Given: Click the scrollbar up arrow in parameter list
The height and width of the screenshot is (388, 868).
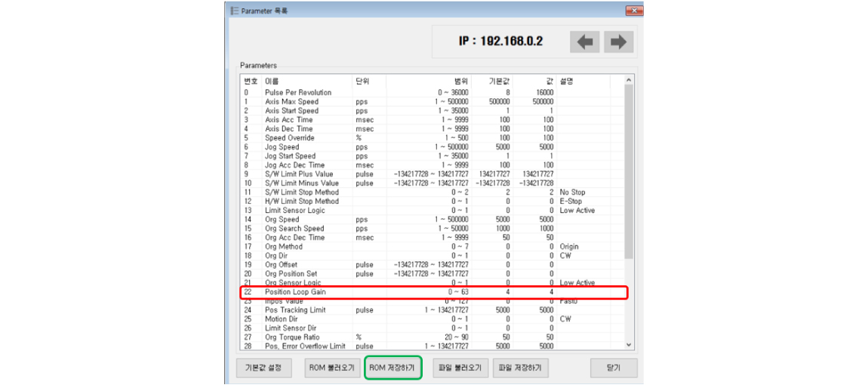Looking at the screenshot, I should point(628,81).
